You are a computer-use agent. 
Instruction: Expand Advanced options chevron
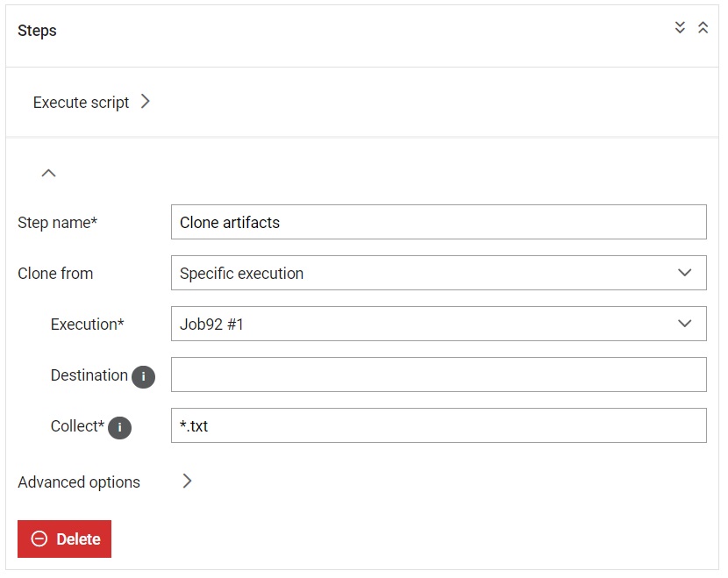(187, 481)
